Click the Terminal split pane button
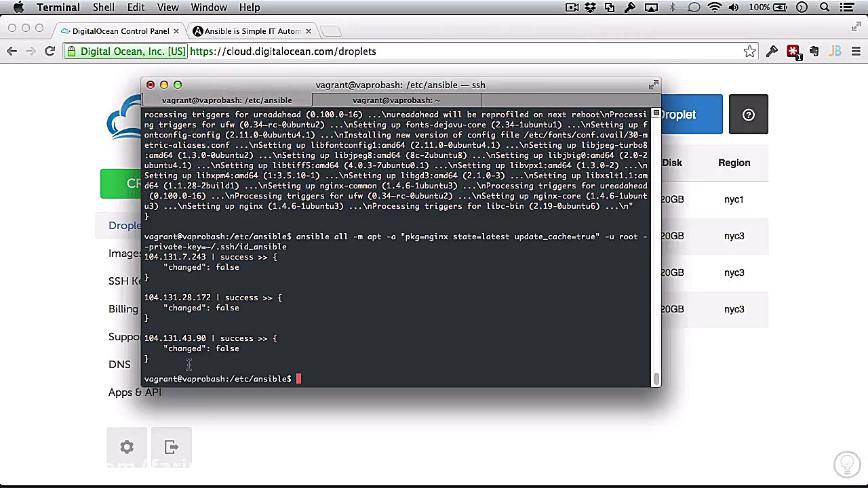 click(x=656, y=113)
